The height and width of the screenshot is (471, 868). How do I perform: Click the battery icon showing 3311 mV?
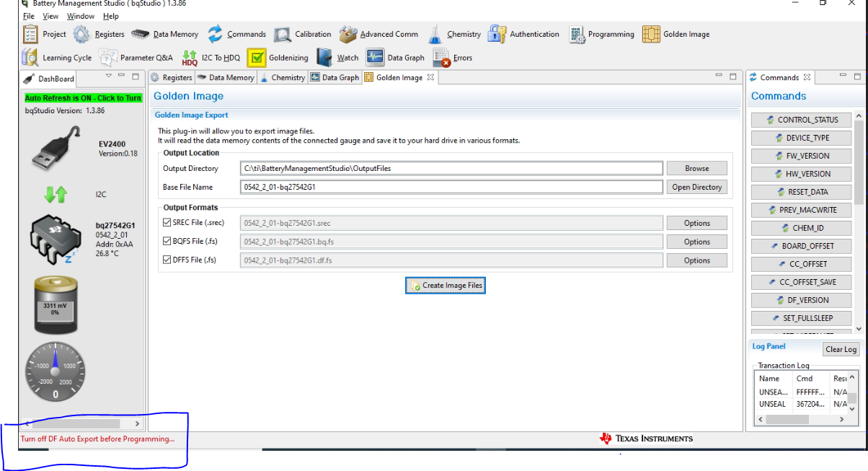pos(56,306)
